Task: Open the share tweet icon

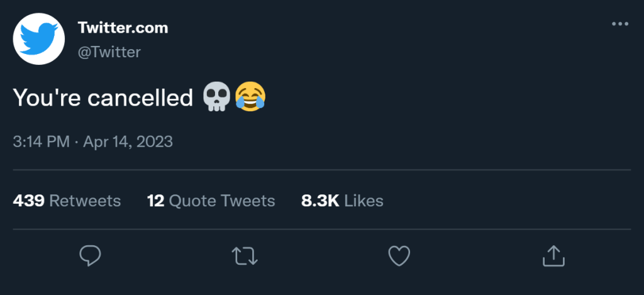Action: click(553, 255)
